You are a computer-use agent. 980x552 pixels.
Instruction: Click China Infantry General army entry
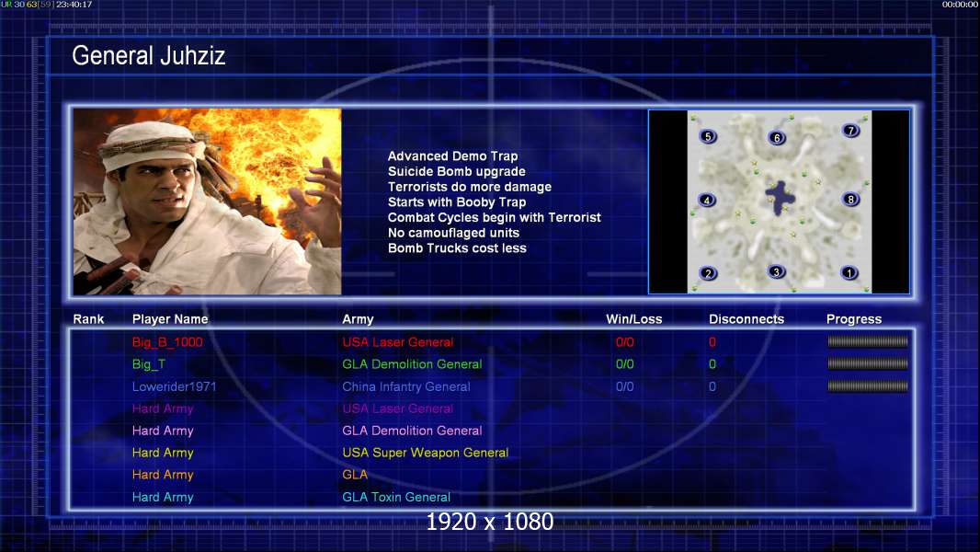click(x=405, y=386)
